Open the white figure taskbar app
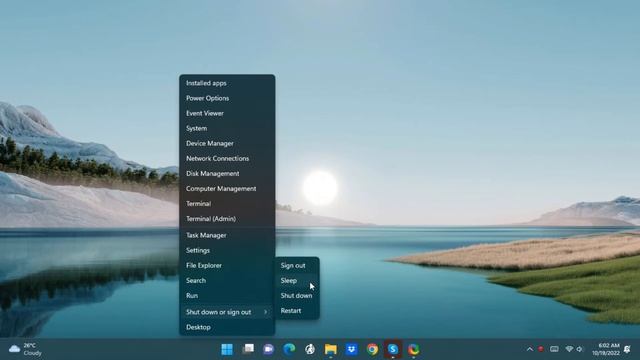Screen dimensions: 640x360 point(310,349)
